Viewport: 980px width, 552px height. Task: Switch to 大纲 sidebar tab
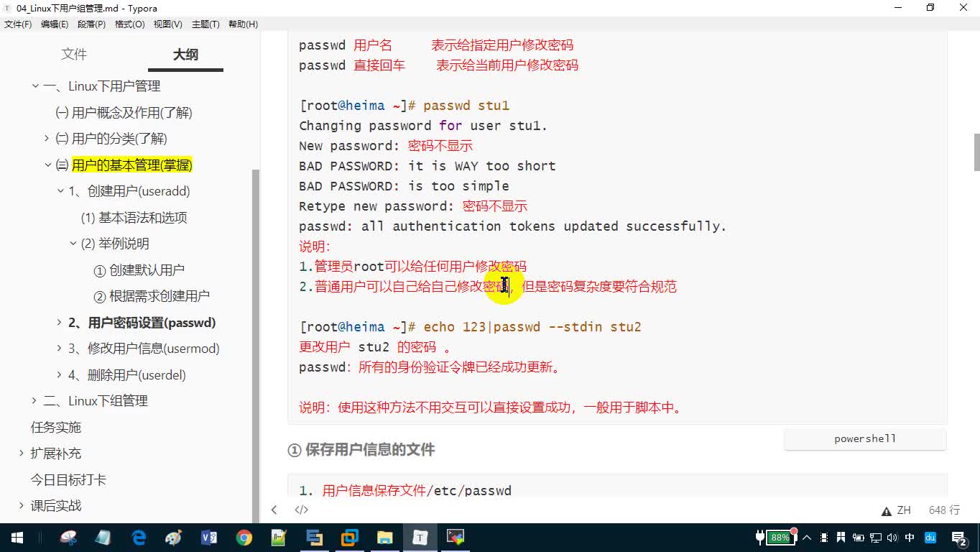pos(185,55)
